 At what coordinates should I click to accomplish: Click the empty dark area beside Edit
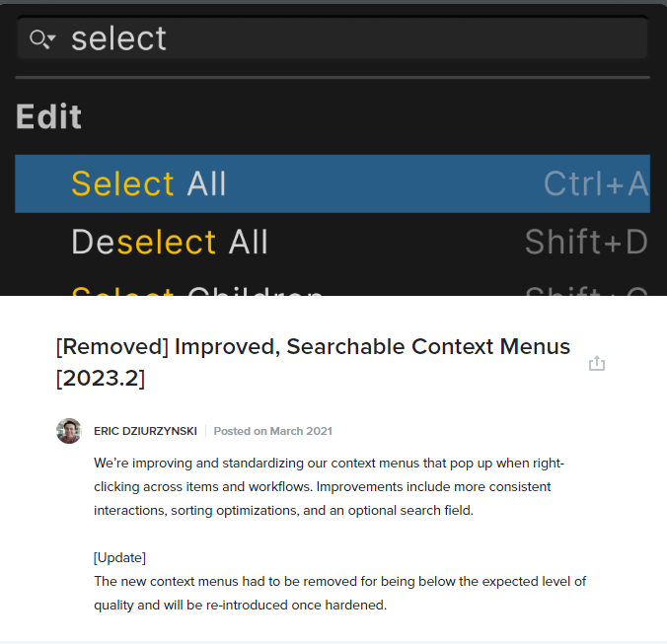[x=366, y=116]
